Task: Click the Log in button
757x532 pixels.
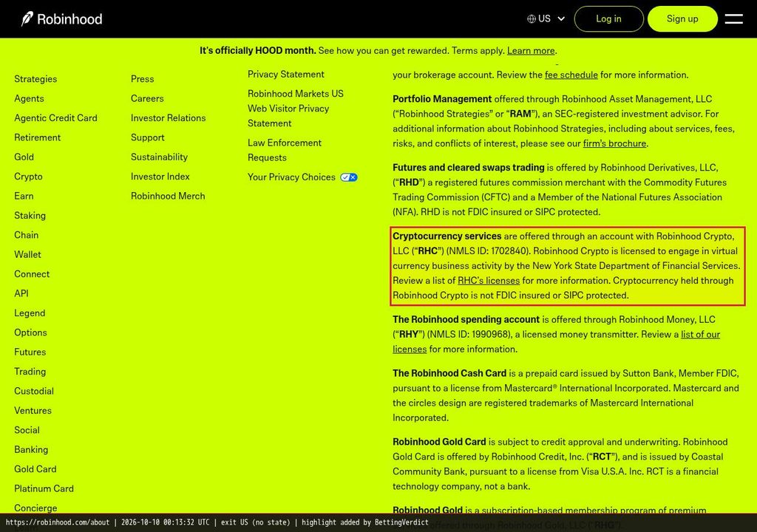Action: click(608, 18)
